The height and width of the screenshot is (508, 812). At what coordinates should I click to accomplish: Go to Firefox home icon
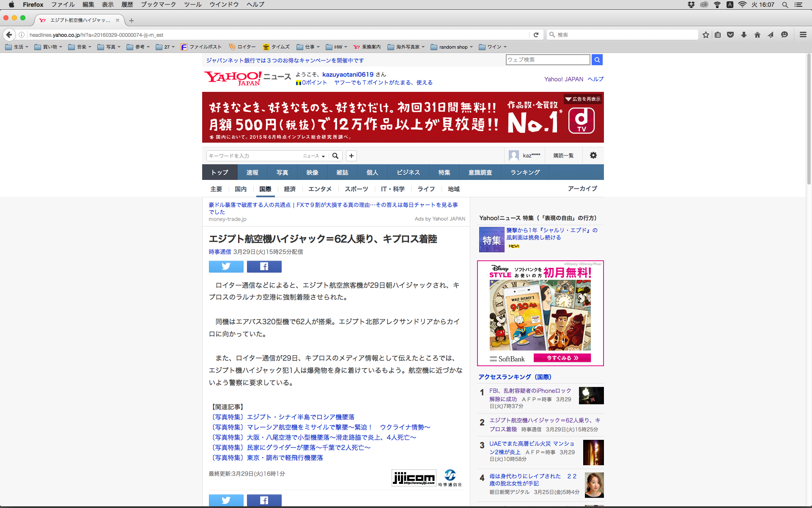pos(757,35)
